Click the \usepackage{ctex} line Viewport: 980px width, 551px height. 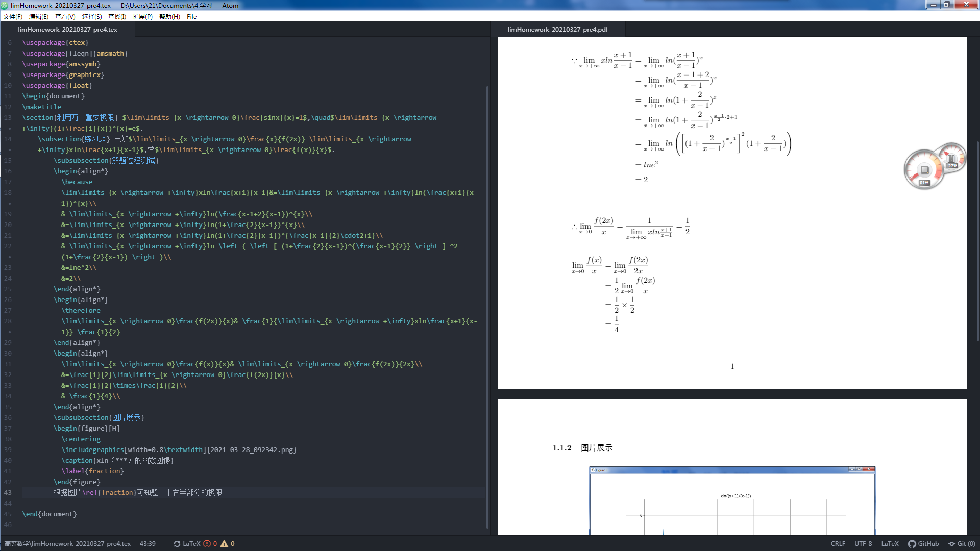[55, 43]
